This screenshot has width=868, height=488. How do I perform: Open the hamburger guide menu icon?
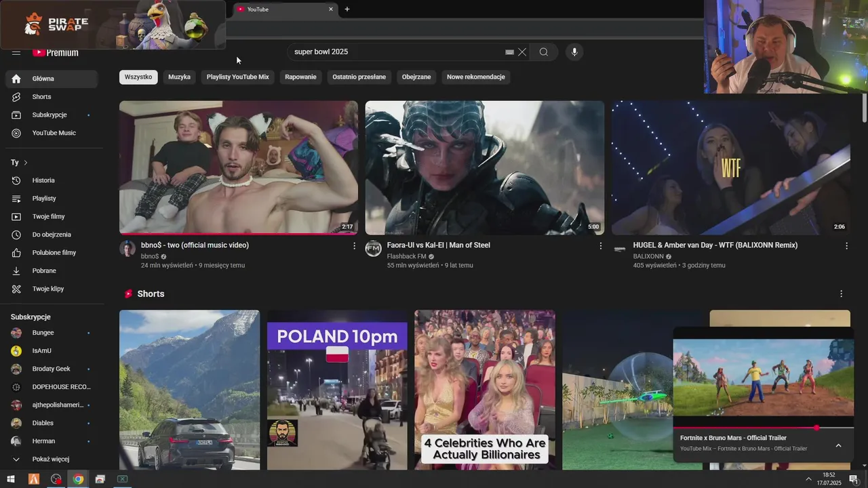[16, 52]
